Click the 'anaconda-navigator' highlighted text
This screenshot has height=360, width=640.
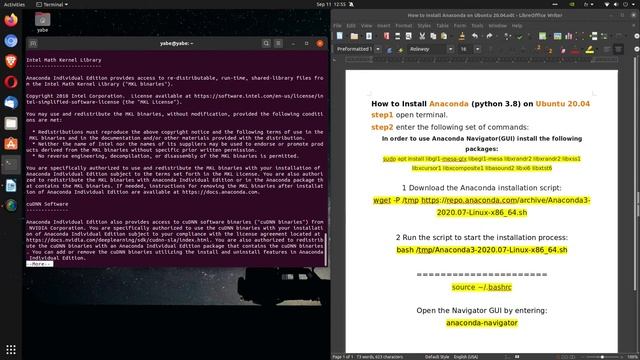(482, 323)
